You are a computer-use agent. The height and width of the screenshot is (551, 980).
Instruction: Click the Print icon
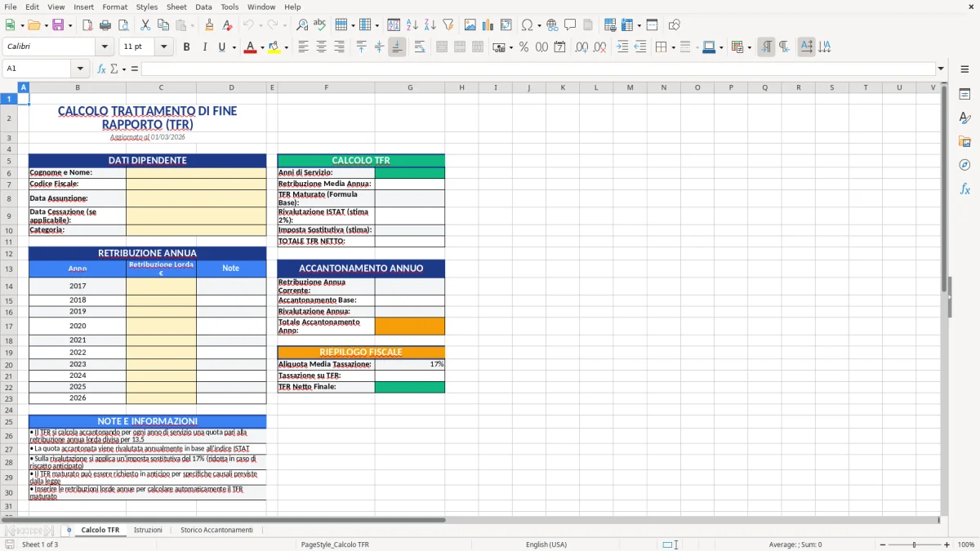click(x=105, y=25)
